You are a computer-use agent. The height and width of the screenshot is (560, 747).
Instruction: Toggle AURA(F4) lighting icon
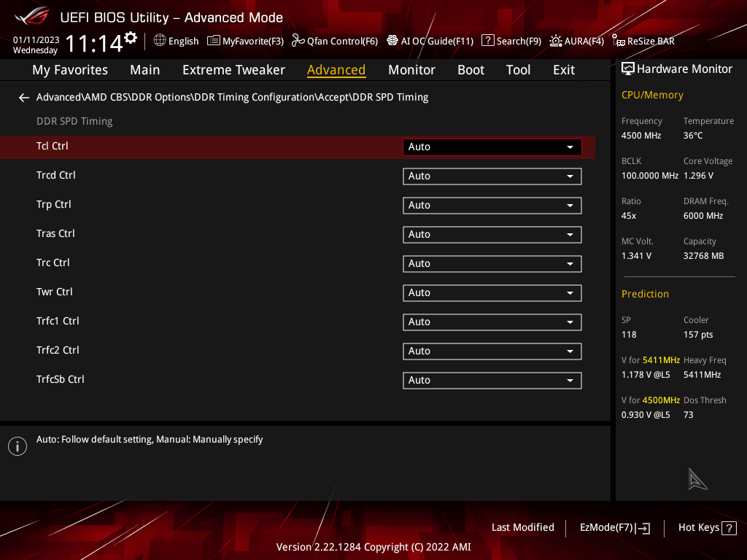tap(555, 41)
